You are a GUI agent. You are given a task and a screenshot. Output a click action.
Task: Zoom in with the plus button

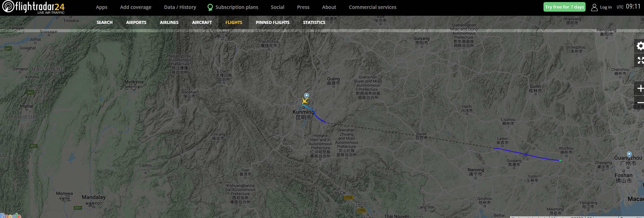click(x=640, y=89)
